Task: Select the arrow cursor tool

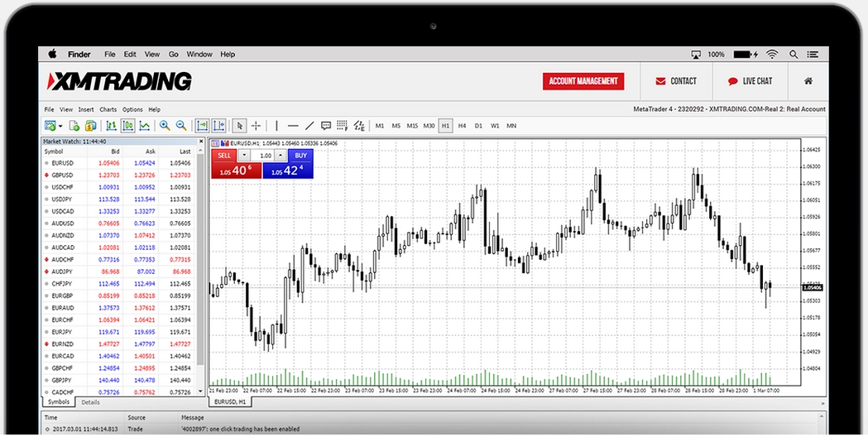Action: click(x=240, y=126)
